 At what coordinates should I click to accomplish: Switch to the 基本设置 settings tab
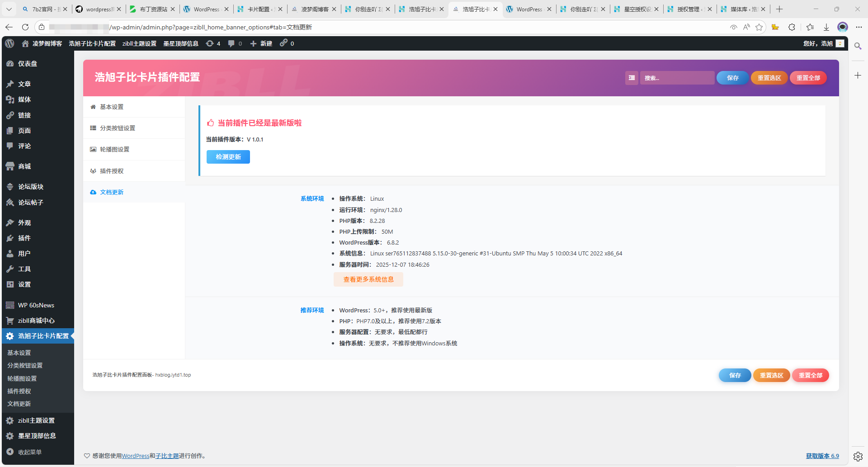pyautogui.click(x=112, y=107)
